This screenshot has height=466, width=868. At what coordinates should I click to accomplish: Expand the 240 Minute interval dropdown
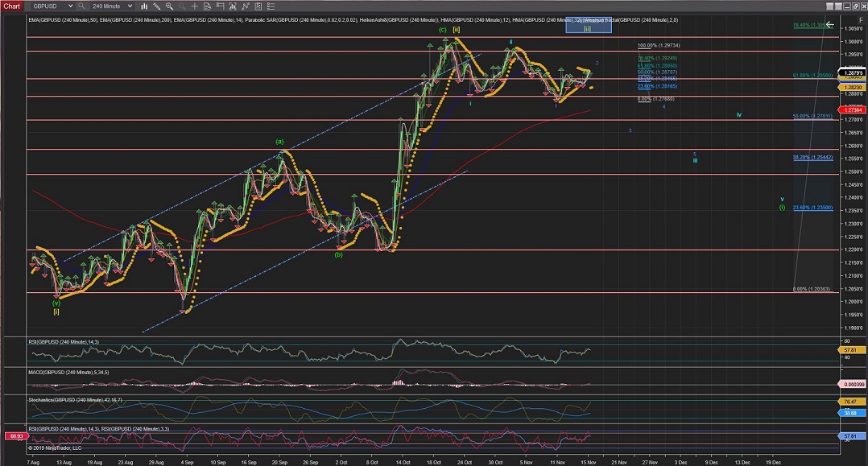[111, 6]
